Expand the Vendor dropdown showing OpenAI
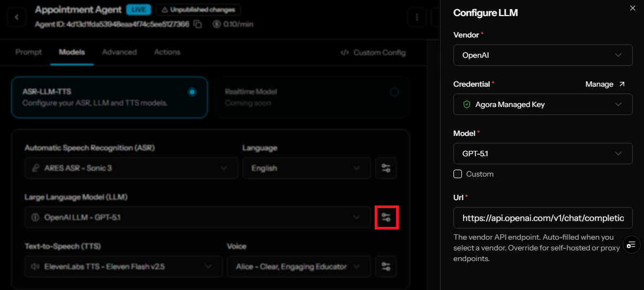This screenshot has height=290, width=644. [543, 55]
